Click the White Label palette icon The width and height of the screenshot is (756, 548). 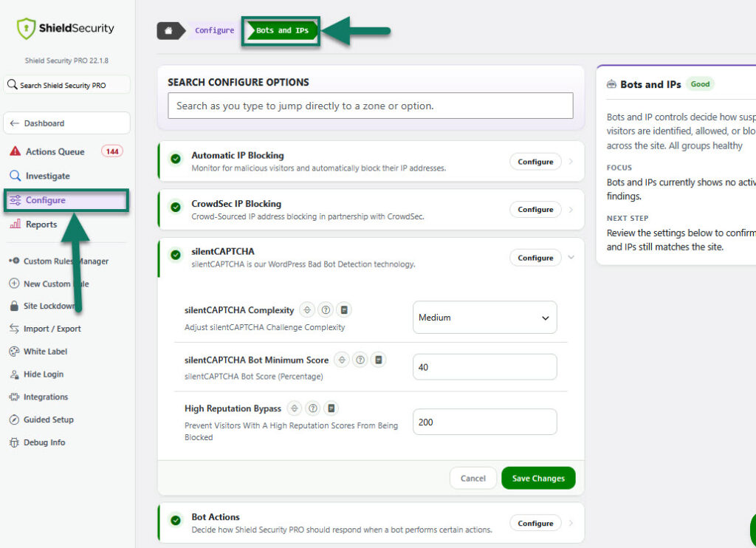(15, 352)
